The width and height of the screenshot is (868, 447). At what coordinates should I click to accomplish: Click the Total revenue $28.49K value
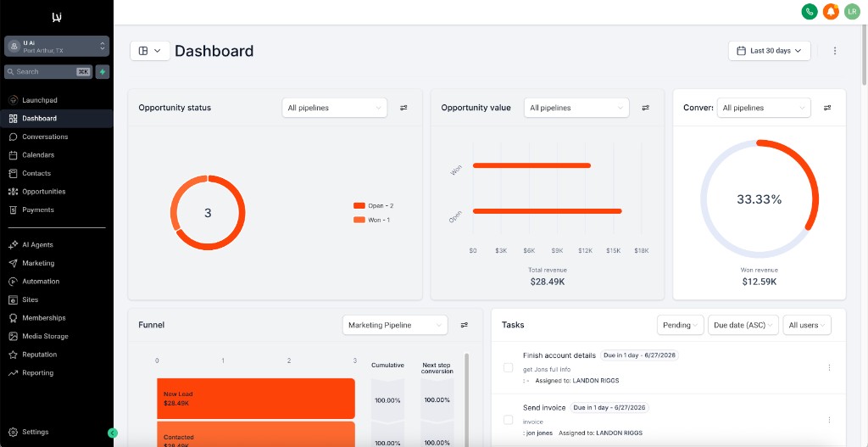(547, 282)
